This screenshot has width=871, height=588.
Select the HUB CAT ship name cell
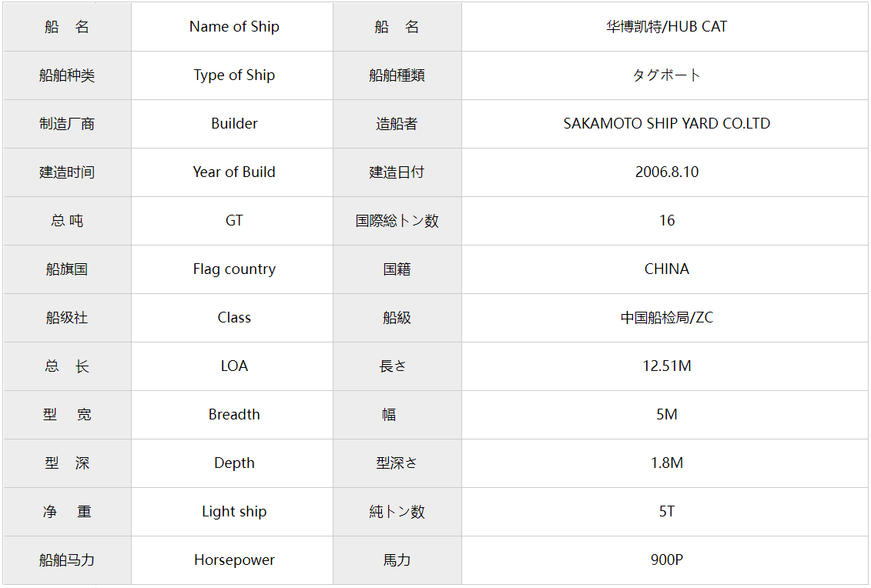pos(665,27)
